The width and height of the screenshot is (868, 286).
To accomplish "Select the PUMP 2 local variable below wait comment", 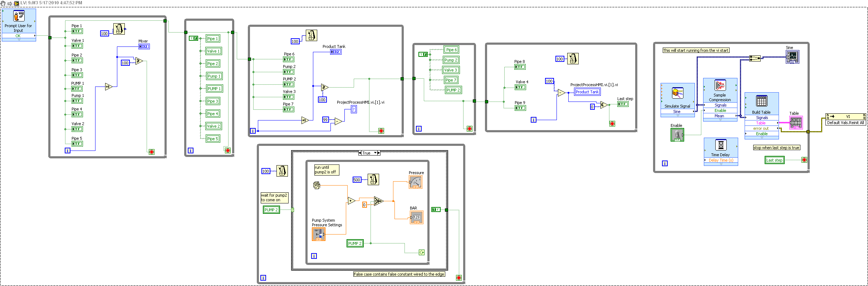I will point(271,210).
